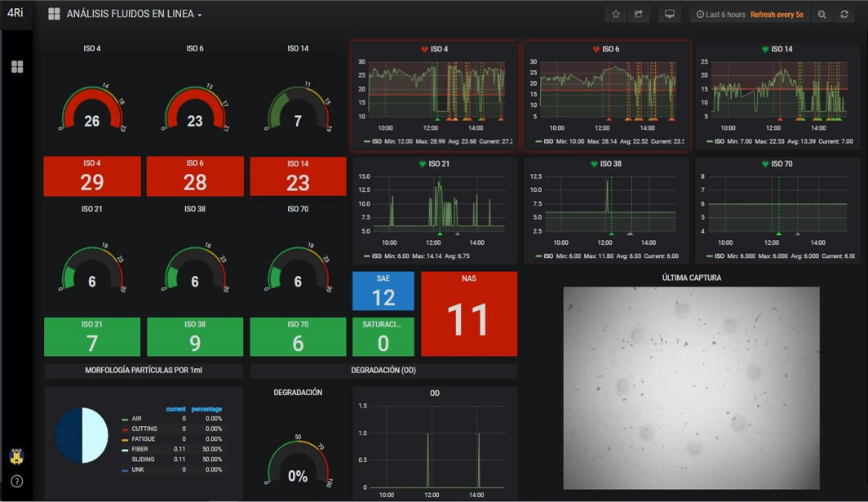Click the user avatar in sidebar

pyautogui.click(x=16, y=456)
